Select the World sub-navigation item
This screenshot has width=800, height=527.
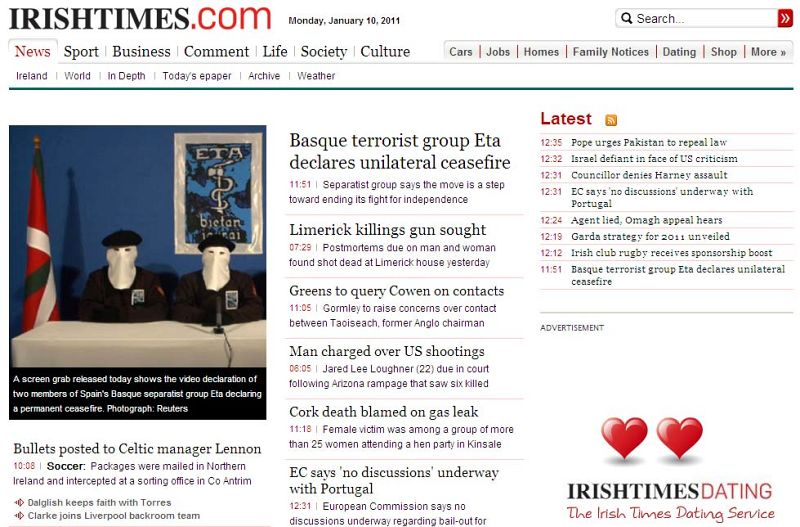point(78,76)
